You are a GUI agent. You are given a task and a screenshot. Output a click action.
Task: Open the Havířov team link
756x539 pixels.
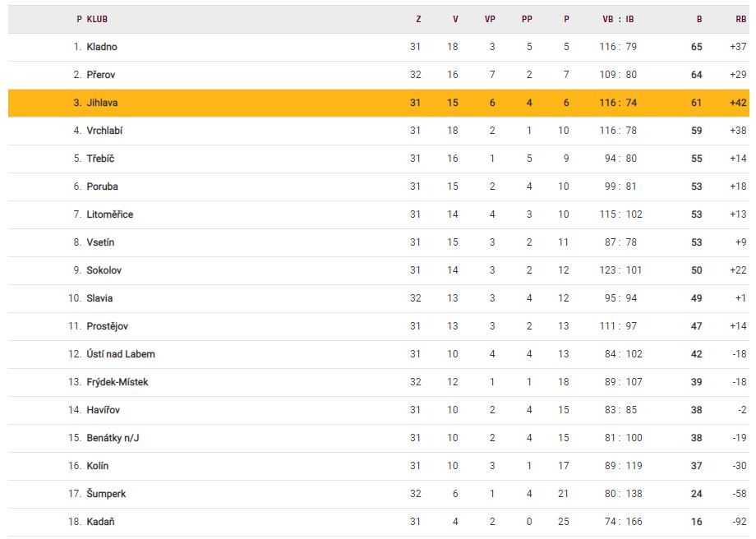tap(104, 410)
